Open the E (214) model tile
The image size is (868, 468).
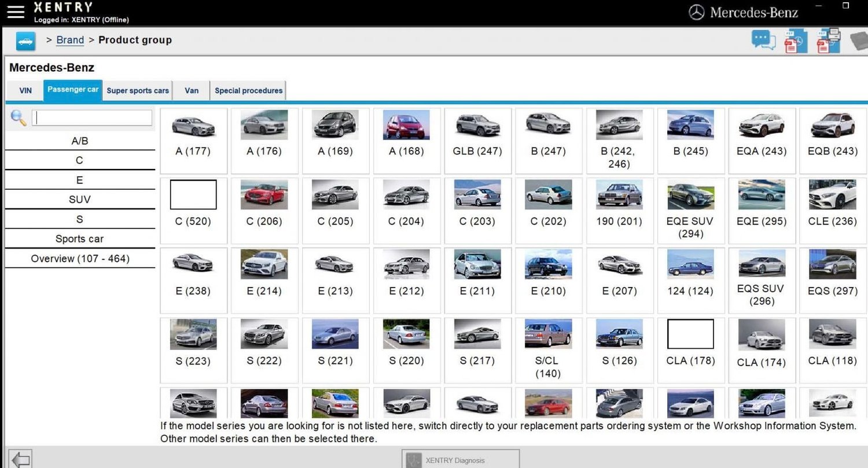(x=264, y=281)
